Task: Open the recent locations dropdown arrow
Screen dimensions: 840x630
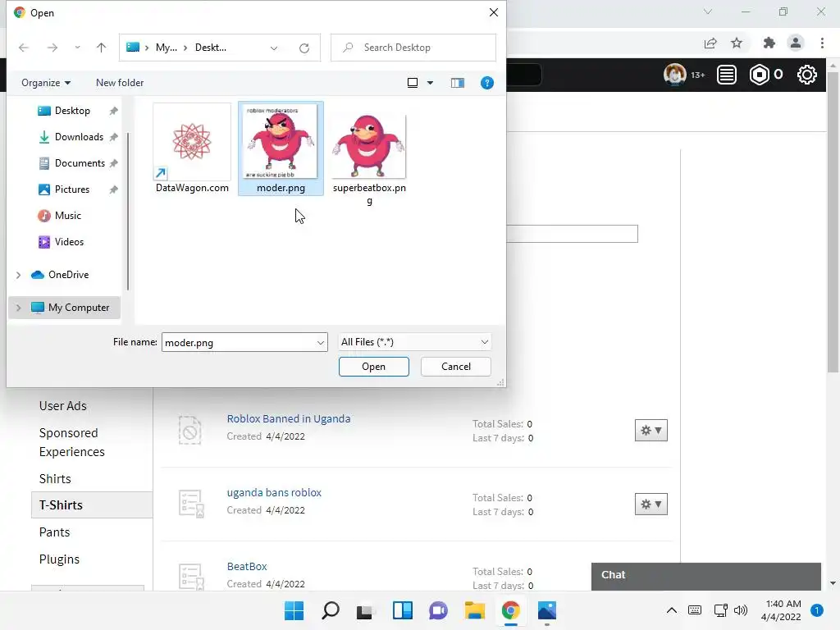Action: click(x=78, y=48)
